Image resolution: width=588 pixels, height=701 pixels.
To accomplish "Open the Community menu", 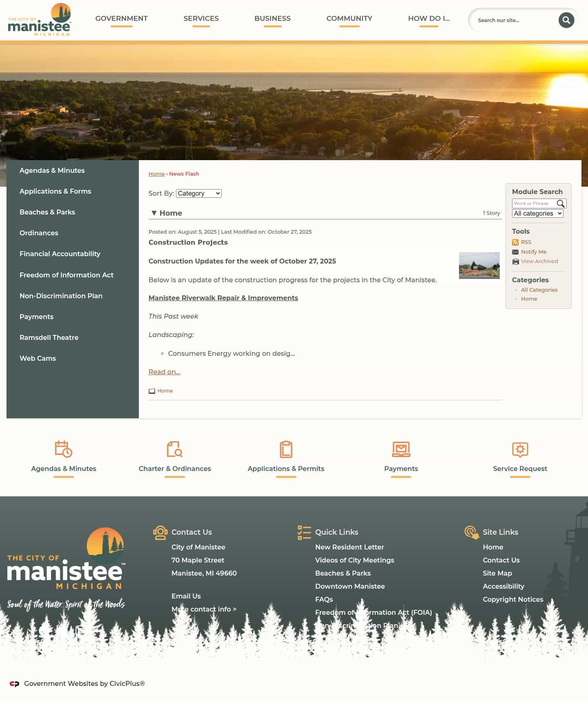I will pyautogui.click(x=349, y=18).
